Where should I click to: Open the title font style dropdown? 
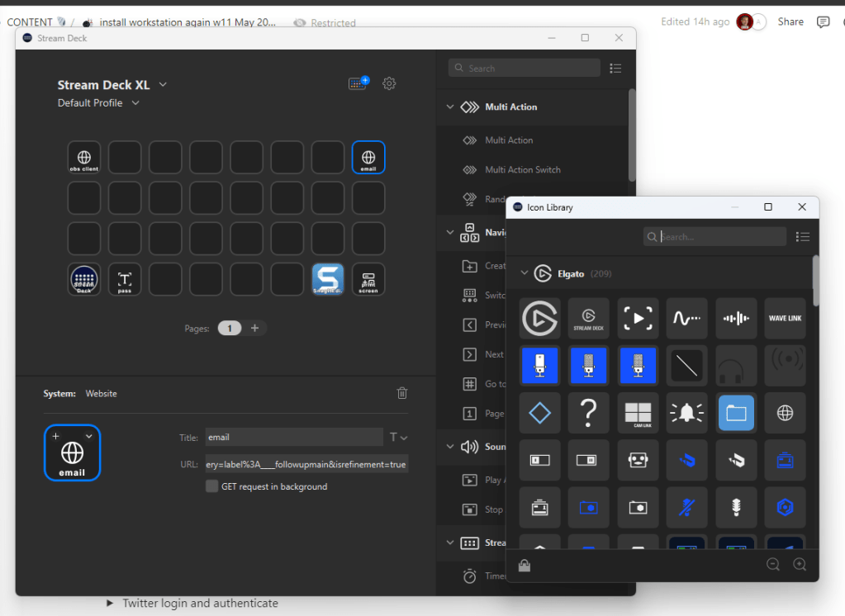tap(398, 437)
